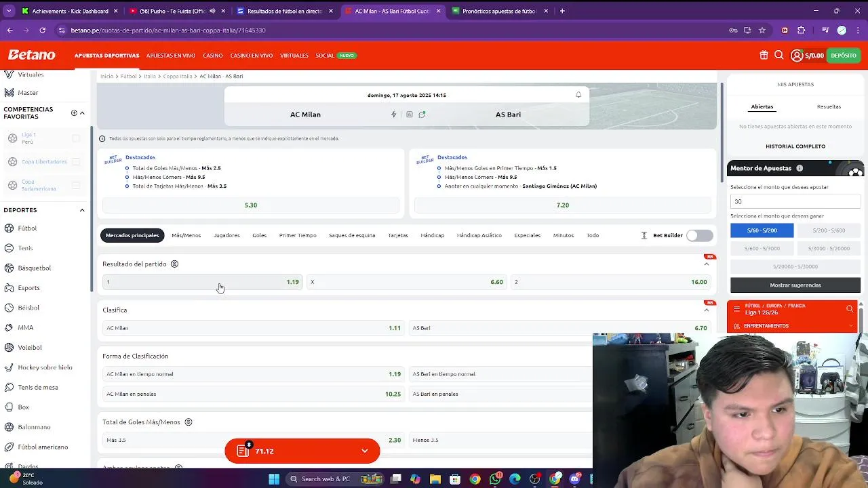Screen dimensions: 868x488
Task: Click the Betano logo
Action: point(32,55)
